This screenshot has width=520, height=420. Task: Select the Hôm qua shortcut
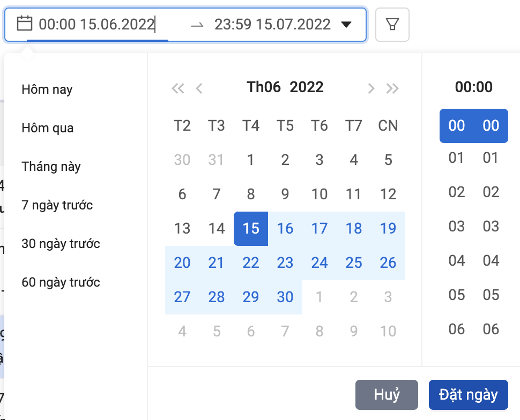click(x=47, y=128)
